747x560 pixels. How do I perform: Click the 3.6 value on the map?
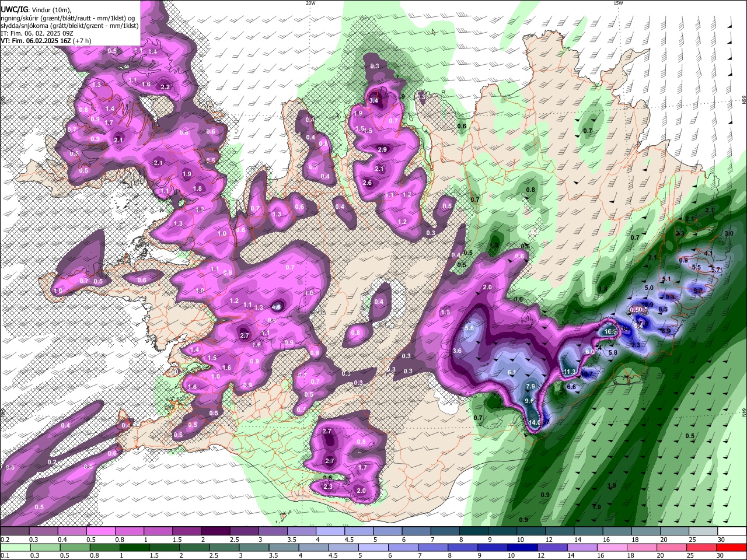point(457,351)
